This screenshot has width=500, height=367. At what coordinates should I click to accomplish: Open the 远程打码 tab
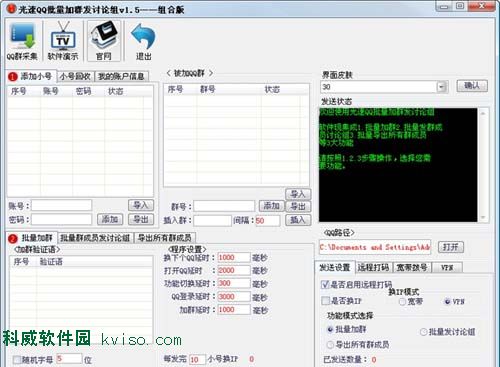click(x=373, y=267)
